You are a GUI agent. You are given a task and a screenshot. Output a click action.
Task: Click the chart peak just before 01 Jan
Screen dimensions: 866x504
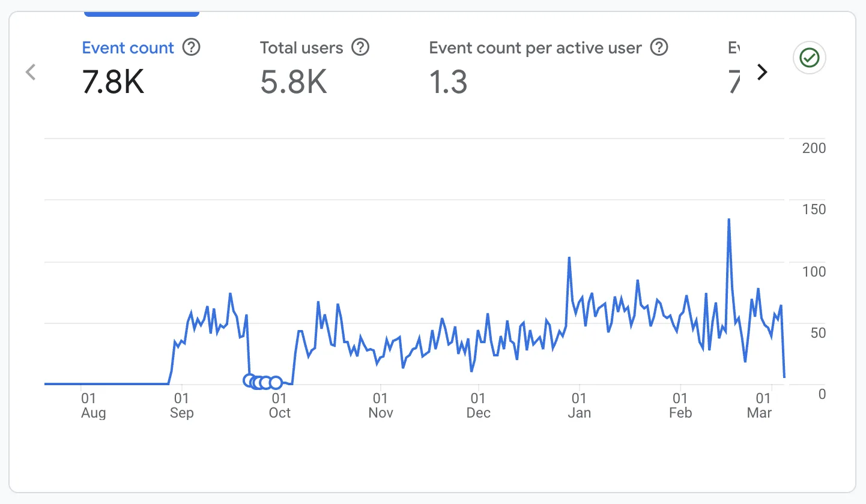click(569, 258)
